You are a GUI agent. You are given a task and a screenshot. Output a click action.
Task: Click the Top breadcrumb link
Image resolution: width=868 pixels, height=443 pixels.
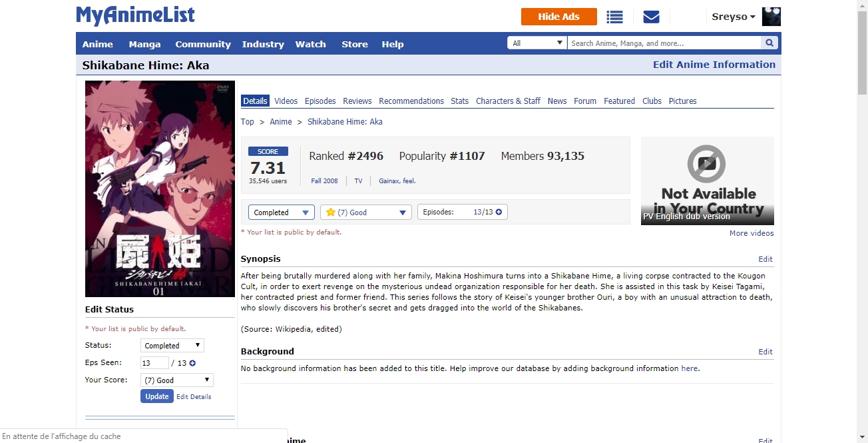[x=248, y=122]
